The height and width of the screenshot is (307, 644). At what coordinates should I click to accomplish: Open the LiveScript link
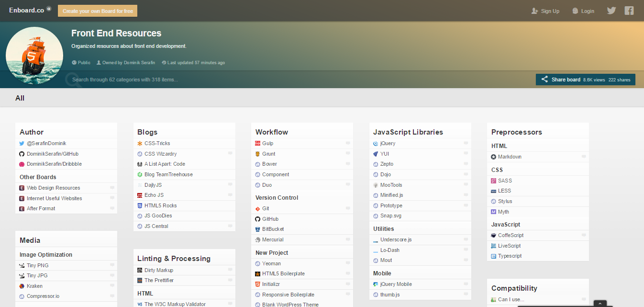509,246
